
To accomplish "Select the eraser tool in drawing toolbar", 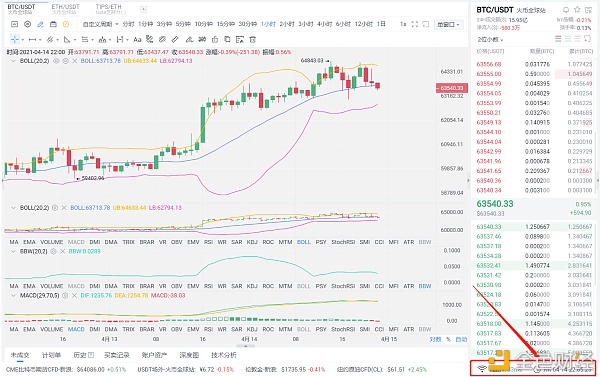I will coord(189,39).
